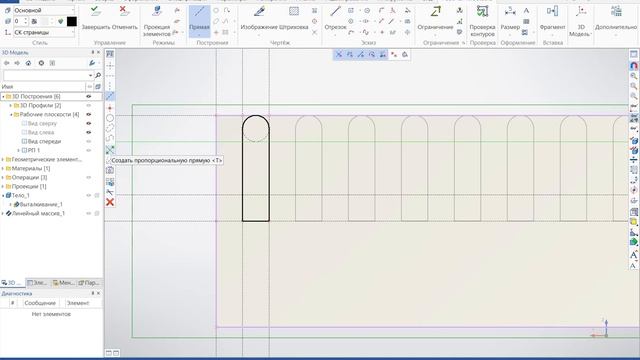Toggle visibility of 3D Построения folder
The height and width of the screenshot is (360, 640).
(x=88, y=96)
